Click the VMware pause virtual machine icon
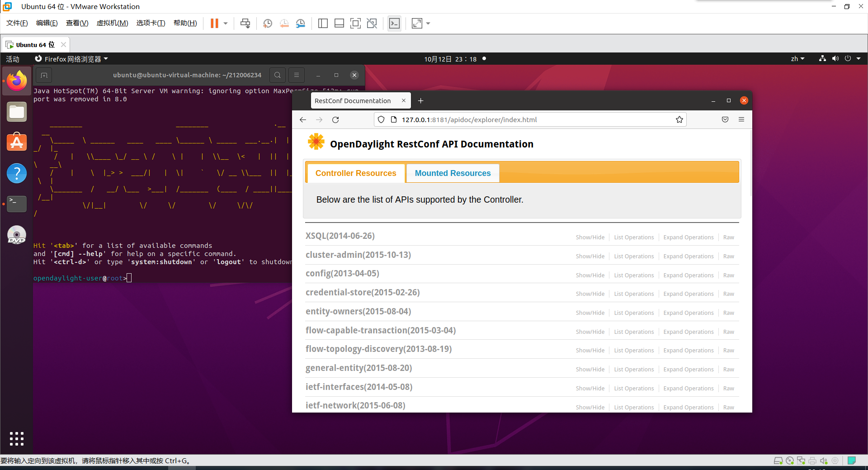868x470 pixels. [x=214, y=24]
